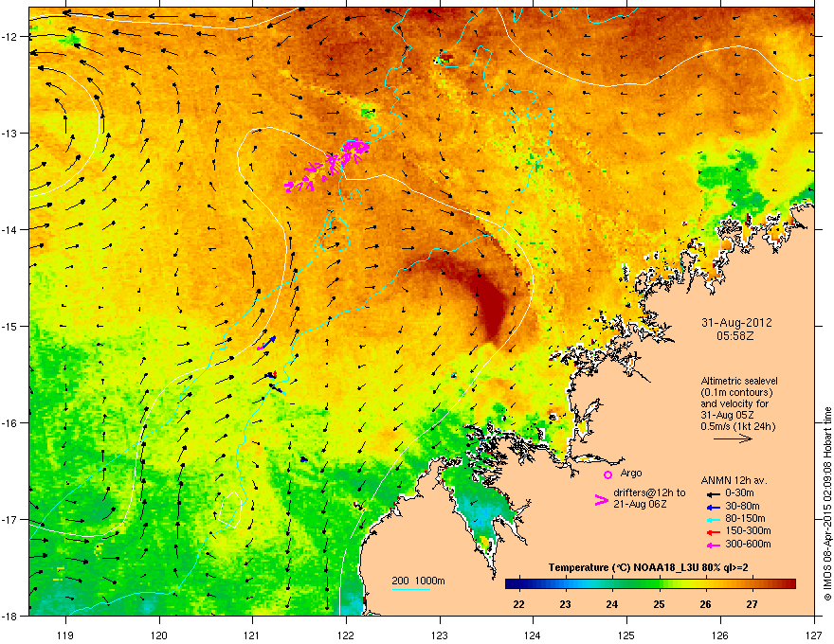Click the '0-30m' depth label

coord(739,492)
